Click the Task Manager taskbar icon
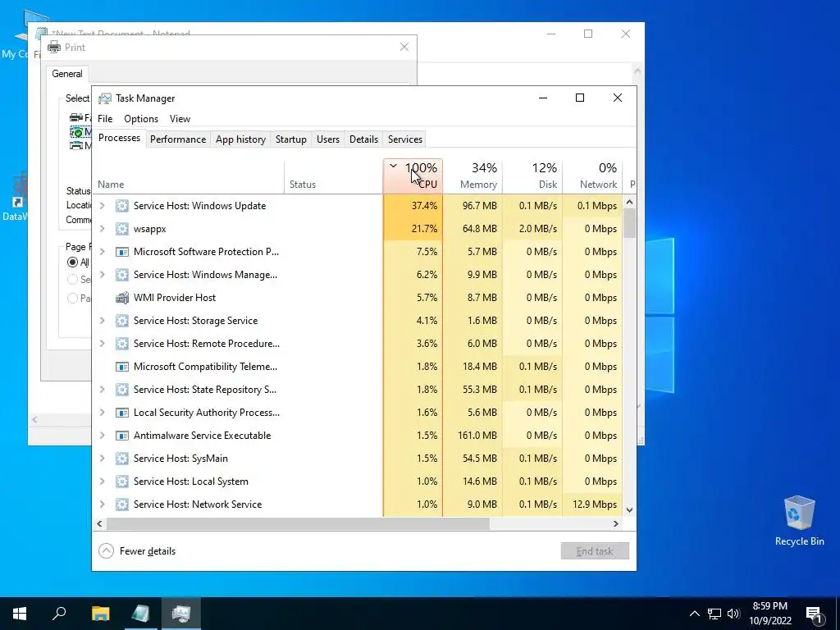840x630 pixels. tap(181, 614)
